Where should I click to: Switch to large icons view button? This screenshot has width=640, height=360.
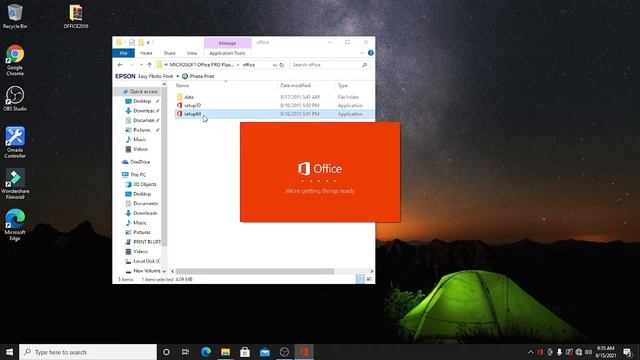coord(369,279)
